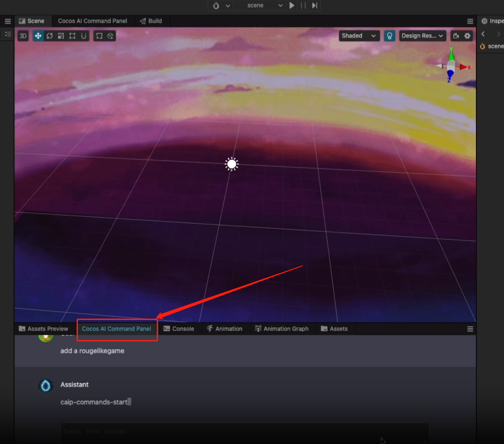Click the 'Assistant' name label
Image resolution: width=504 pixels, height=444 pixels.
[74, 384]
